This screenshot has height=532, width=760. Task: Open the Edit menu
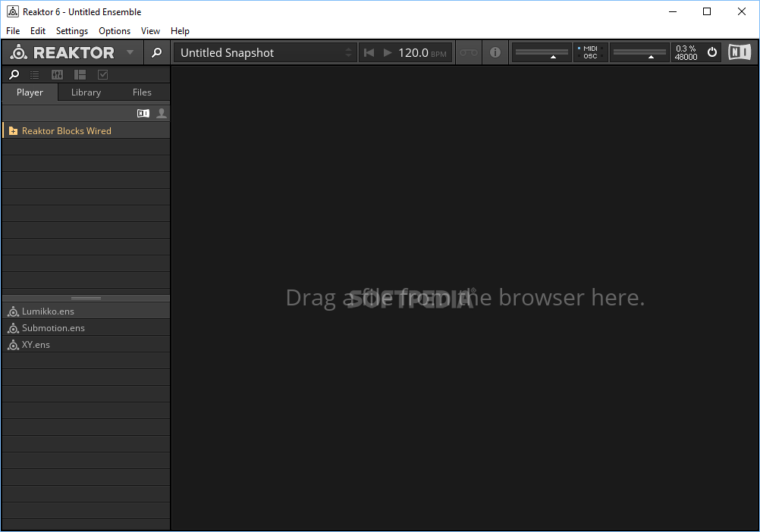point(38,31)
